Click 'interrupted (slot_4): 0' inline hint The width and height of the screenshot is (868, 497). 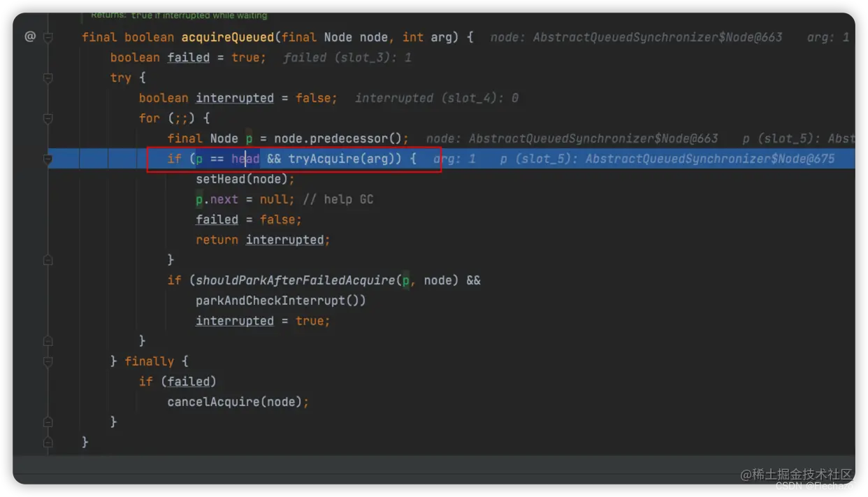(x=437, y=98)
